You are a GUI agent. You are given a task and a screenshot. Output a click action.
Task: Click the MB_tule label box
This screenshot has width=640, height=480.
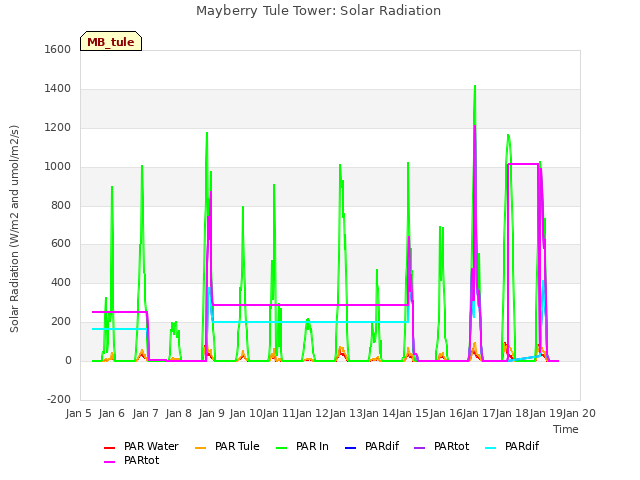point(111,41)
